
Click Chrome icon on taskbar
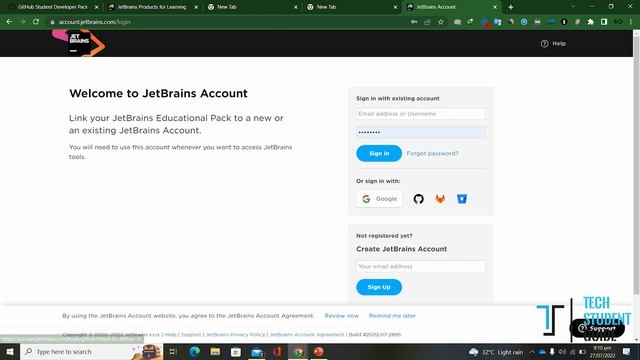coord(298,351)
